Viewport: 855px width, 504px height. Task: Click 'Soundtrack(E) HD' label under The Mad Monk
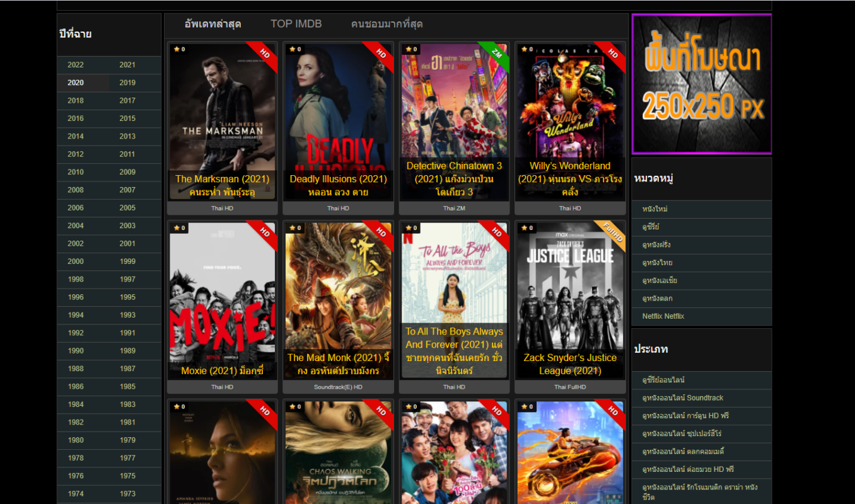tap(338, 387)
